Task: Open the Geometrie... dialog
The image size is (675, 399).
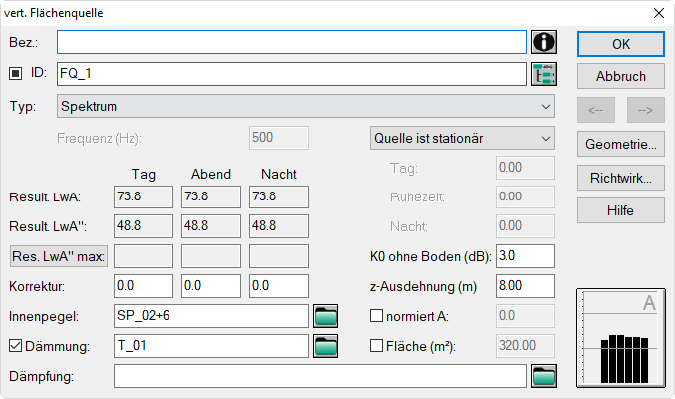Action: pos(621,144)
